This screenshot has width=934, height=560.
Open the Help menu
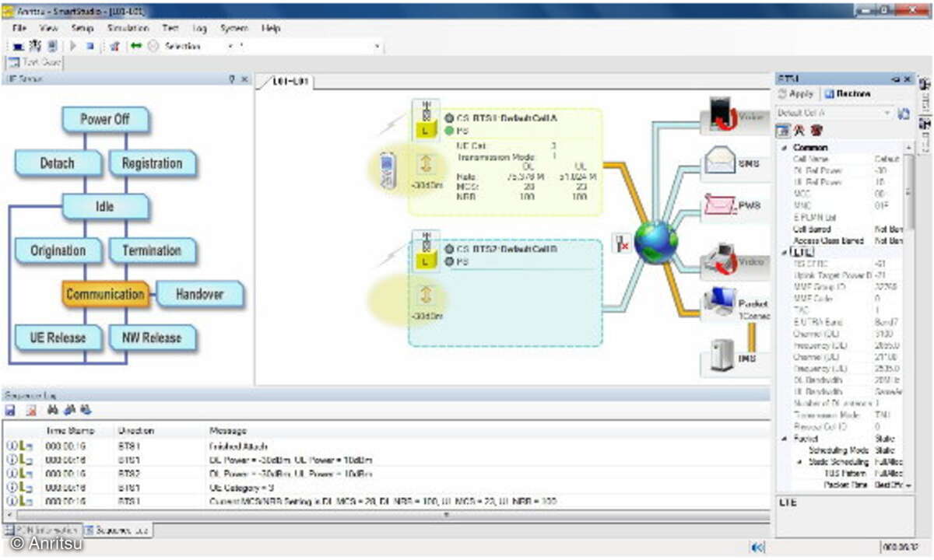pyautogui.click(x=271, y=28)
